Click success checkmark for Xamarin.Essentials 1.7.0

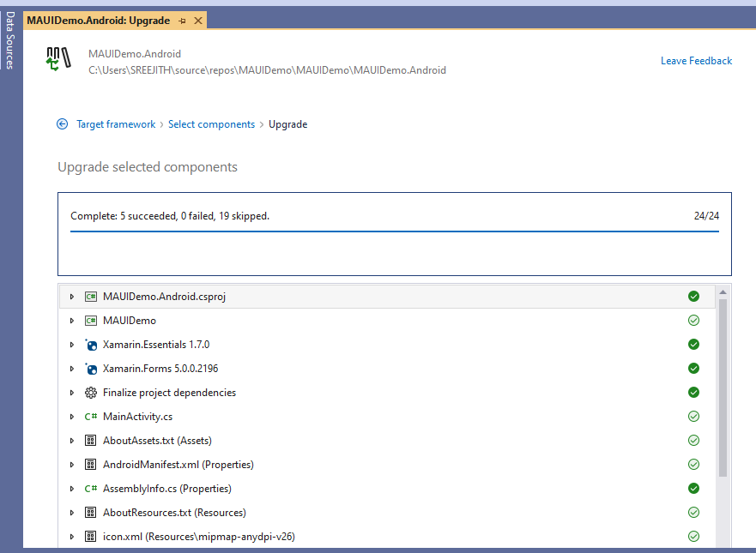pyautogui.click(x=694, y=345)
